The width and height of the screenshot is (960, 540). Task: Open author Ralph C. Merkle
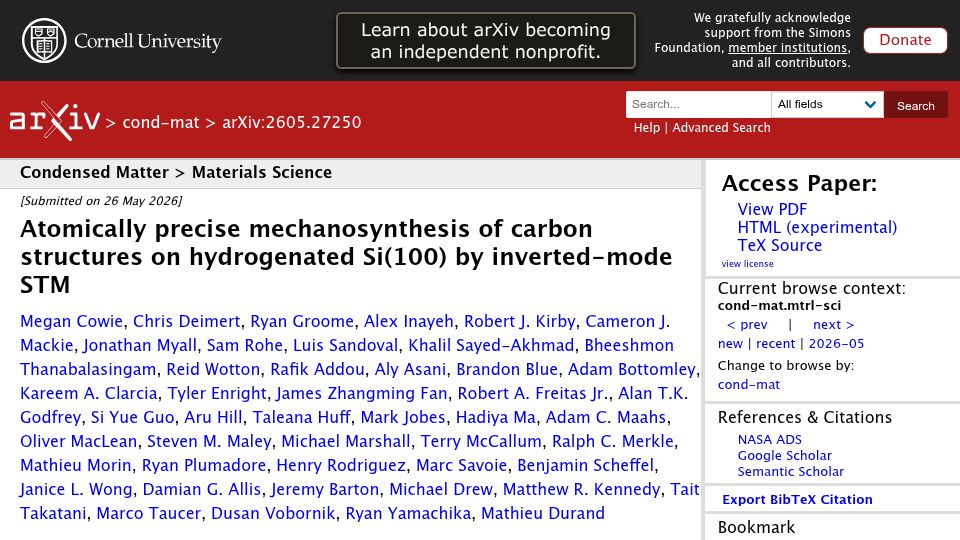613,441
